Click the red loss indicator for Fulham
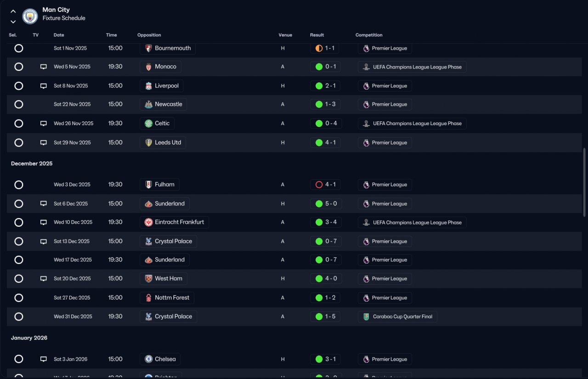 [319, 184]
